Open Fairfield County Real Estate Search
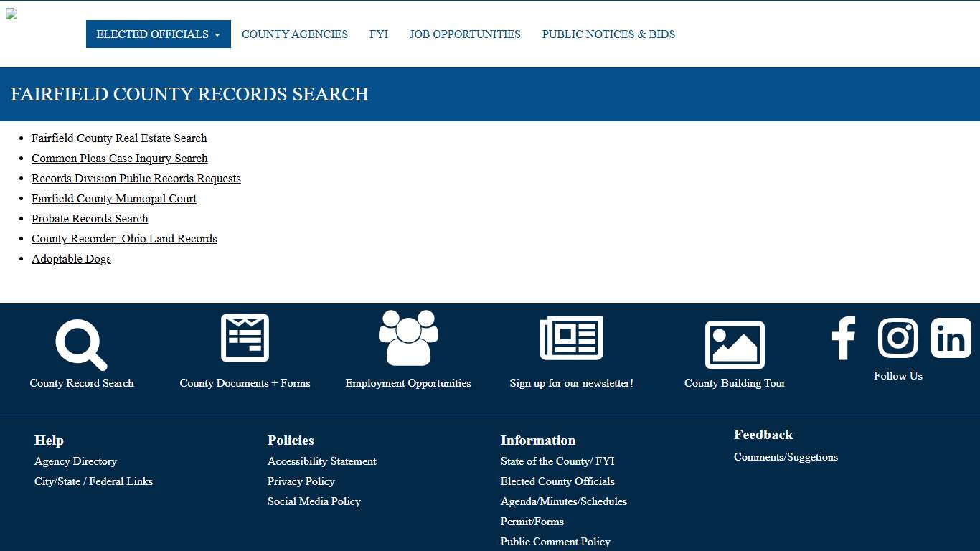980x551 pixels. (119, 138)
